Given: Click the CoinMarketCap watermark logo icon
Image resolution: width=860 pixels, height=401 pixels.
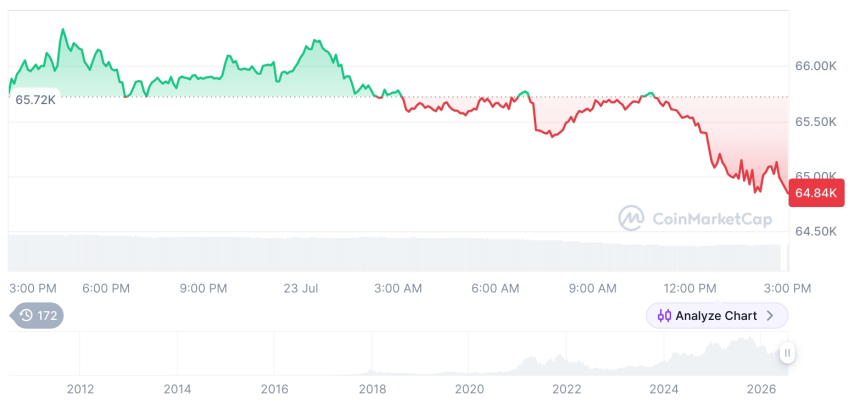Looking at the screenshot, I should (x=631, y=218).
